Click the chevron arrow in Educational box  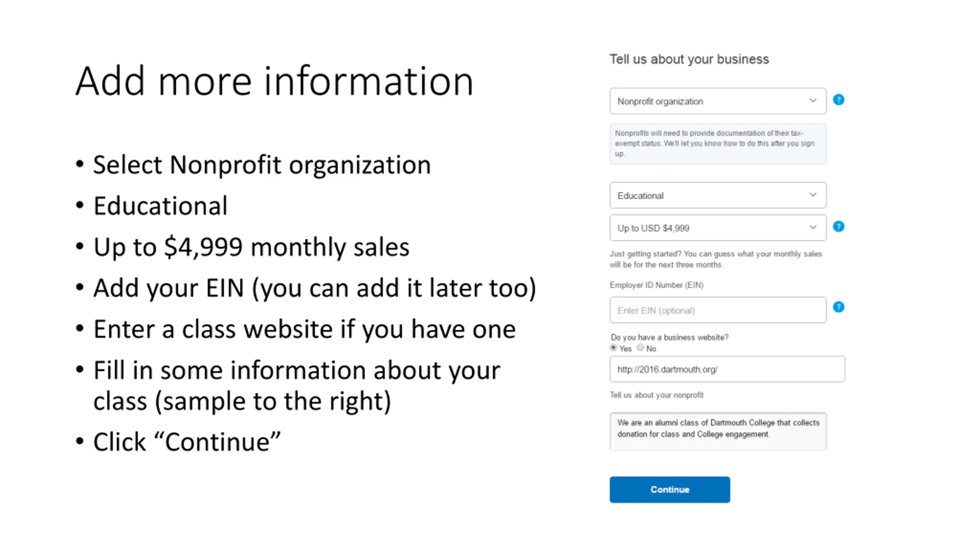pos(813,195)
